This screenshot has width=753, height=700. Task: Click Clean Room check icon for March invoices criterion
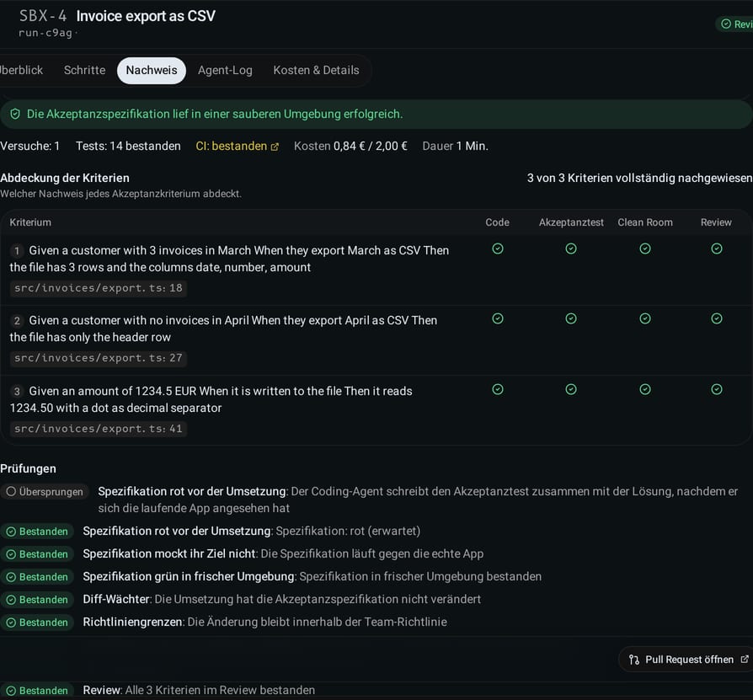click(x=645, y=248)
